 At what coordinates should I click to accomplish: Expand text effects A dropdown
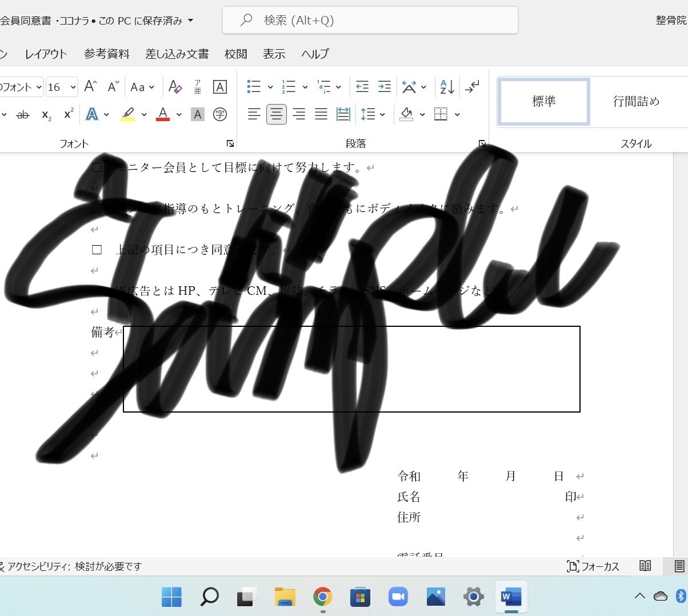point(106,114)
